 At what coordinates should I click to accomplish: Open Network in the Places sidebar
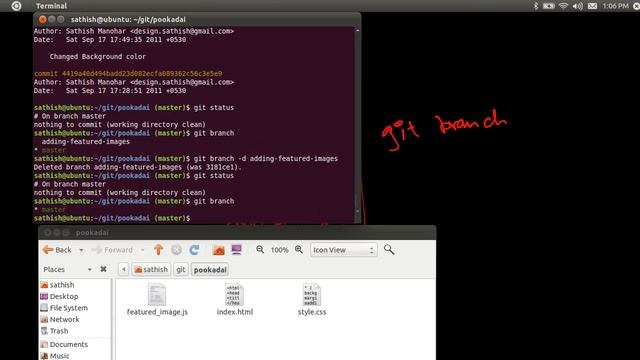[60, 319]
